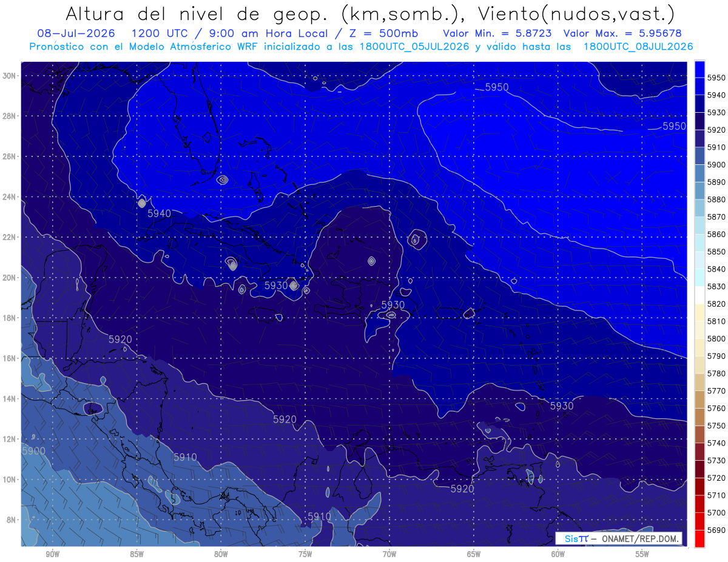The width and height of the screenshot is (728, 562).
Task: Click the topmost bright blue colorbar swatch
Action: tap(699, 69)
